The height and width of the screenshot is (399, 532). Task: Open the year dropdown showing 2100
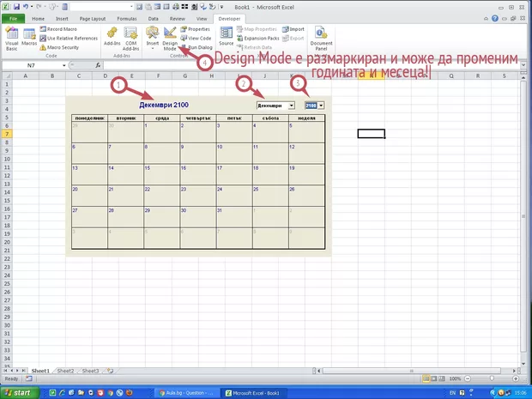point(321,106)
